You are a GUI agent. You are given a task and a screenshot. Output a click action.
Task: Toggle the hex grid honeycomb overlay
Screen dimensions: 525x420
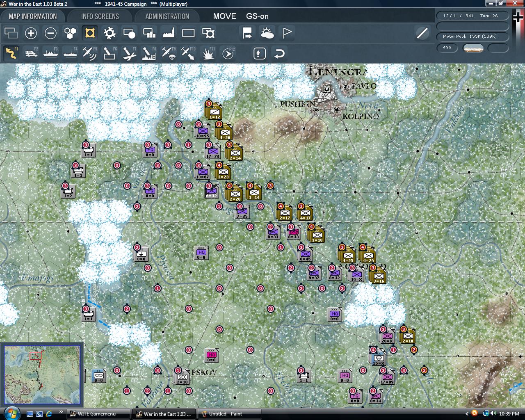tap(70, 33)
